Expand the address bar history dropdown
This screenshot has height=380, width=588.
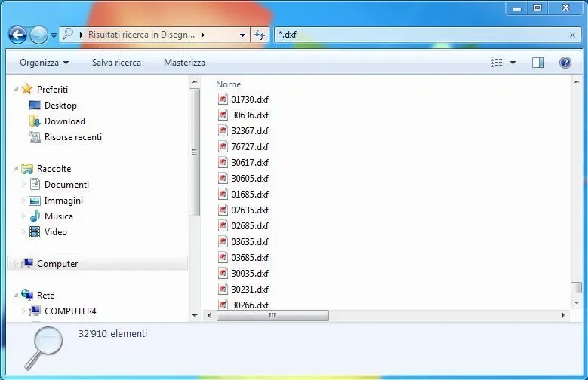[x=242, y=35]
